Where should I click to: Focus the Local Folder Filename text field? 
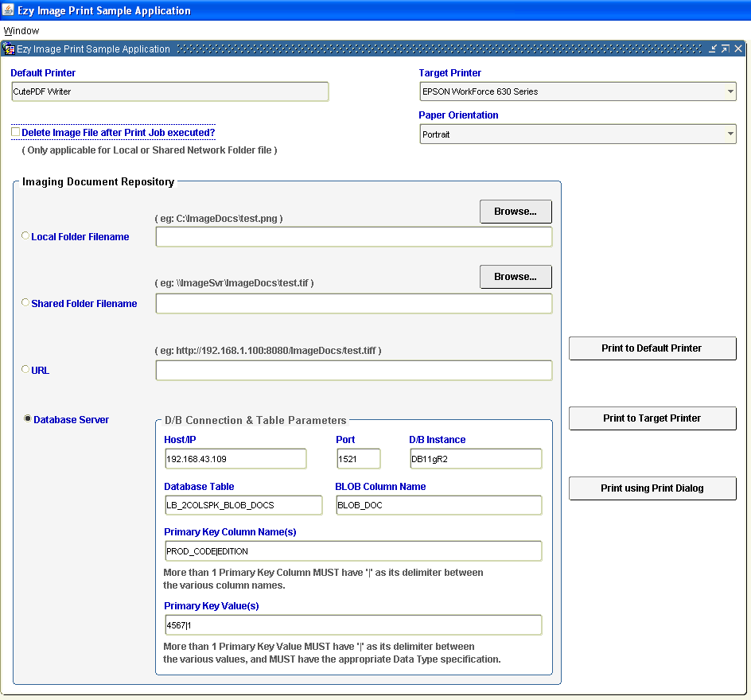tap(354, 237)
